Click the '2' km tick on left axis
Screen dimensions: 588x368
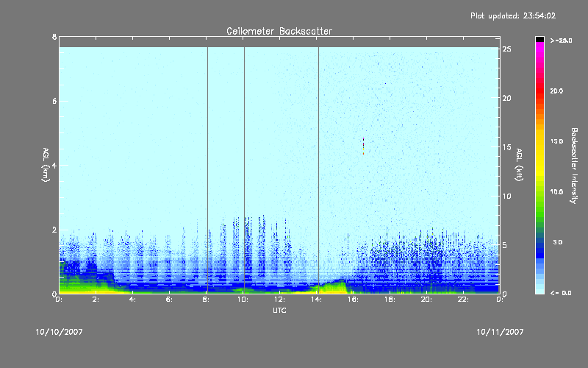click(54, 230)
